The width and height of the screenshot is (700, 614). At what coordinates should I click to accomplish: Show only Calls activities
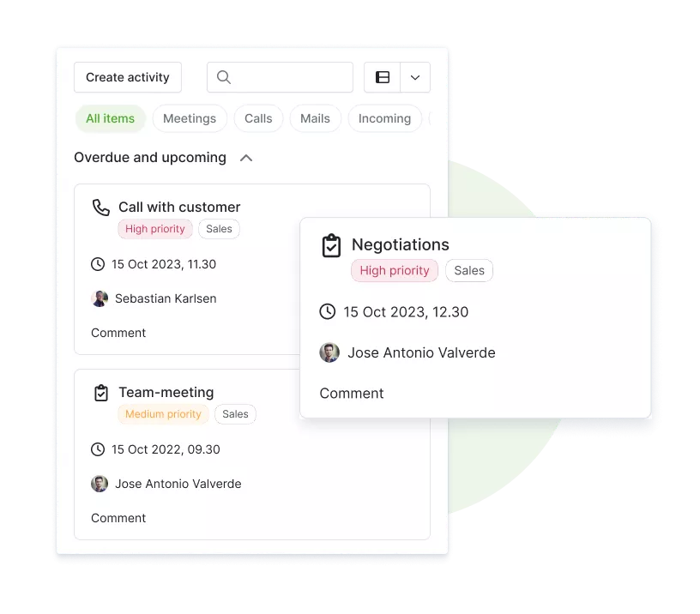click(258, 118)
